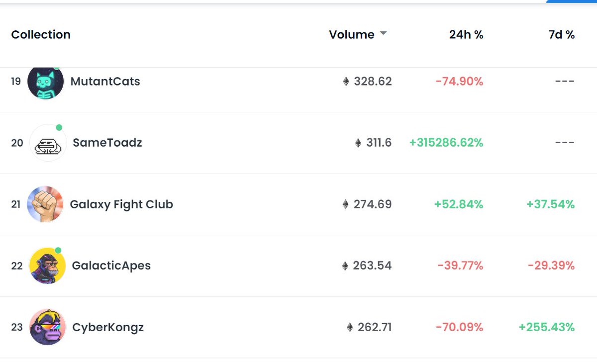Click the +315286.62% change value
The image size is (597, 364).
click(x=446, y=143)
